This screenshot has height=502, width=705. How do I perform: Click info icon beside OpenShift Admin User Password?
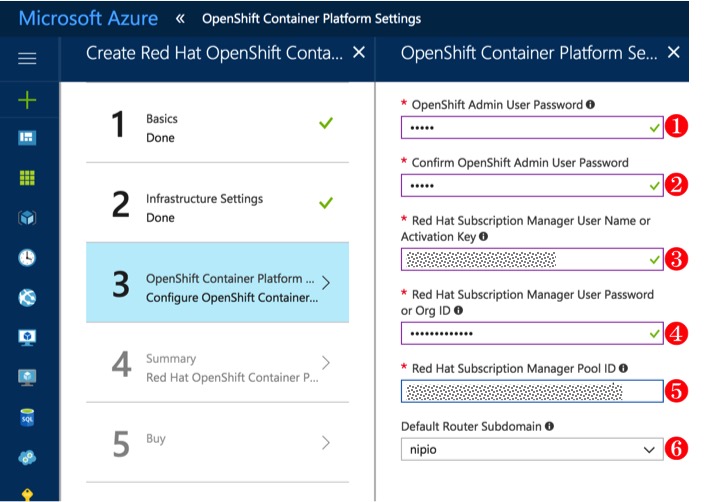pos(591,104)
